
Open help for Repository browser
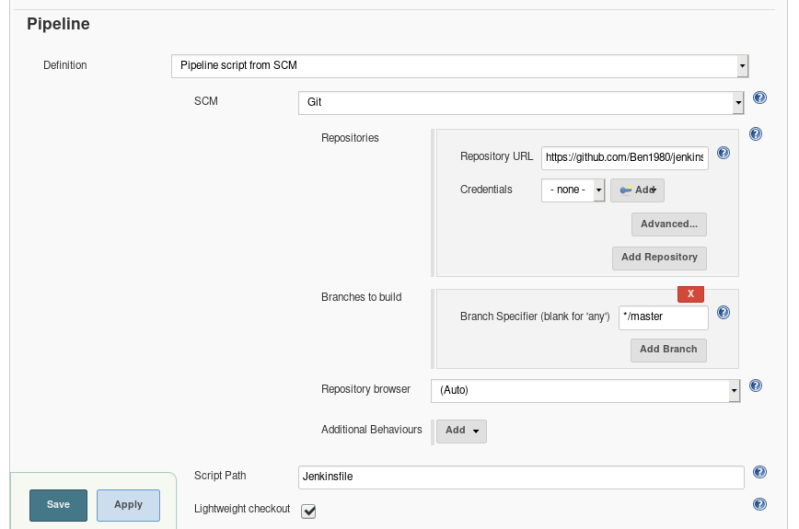click(x=755, y=386)
